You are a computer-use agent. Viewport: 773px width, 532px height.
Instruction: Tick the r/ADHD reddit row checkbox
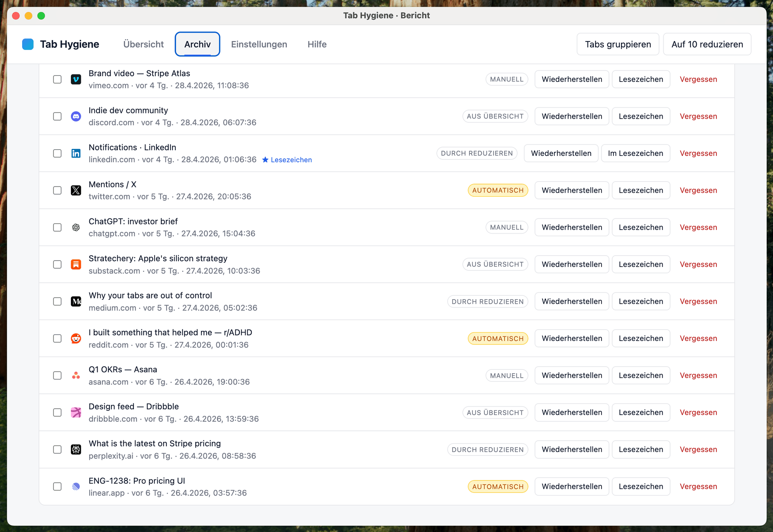point(57,339)
